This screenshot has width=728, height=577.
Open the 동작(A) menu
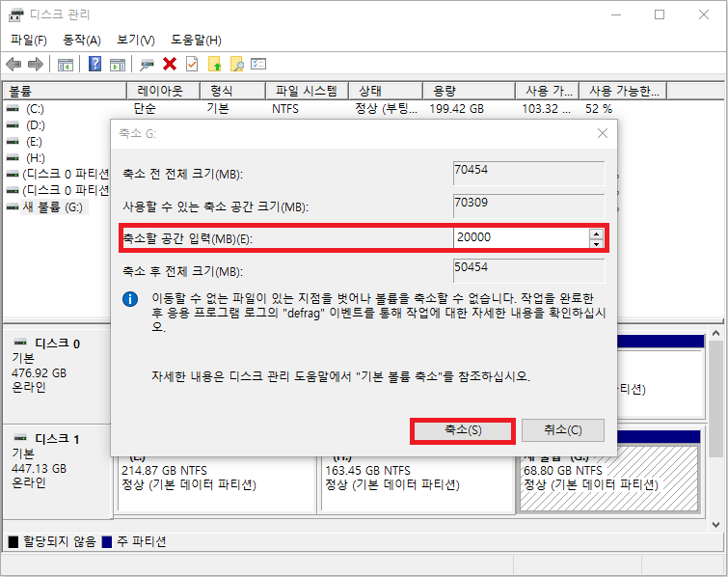pos(82,40)
